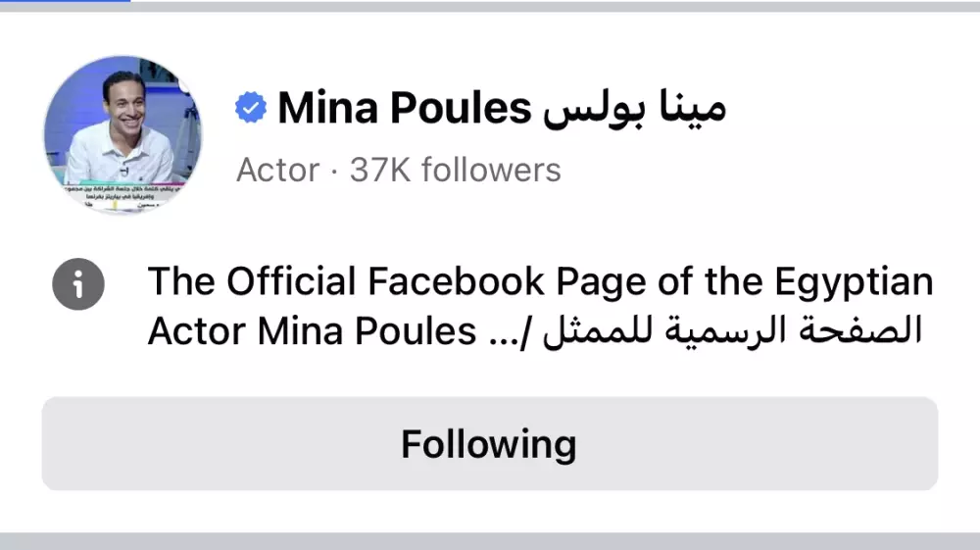Click the Following button
The image size is (980, 550).
click(489, 444)
